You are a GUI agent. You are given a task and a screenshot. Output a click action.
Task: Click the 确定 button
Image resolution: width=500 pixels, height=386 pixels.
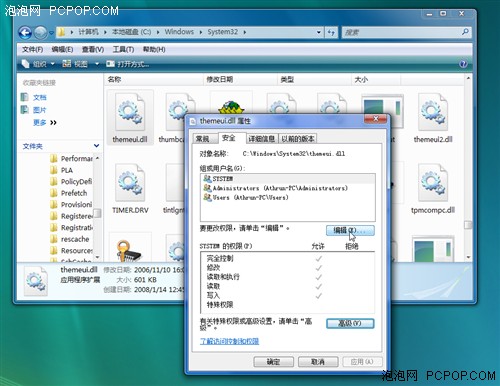(x=274, y=362)
